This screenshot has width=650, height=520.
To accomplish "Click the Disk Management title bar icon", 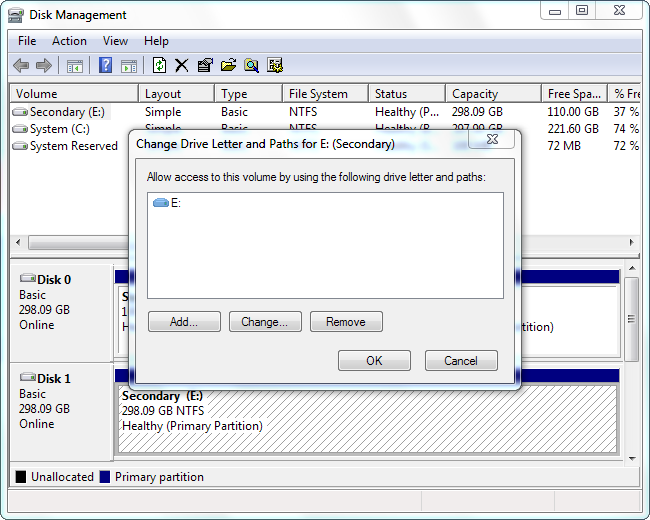I will tap(16, 15).
